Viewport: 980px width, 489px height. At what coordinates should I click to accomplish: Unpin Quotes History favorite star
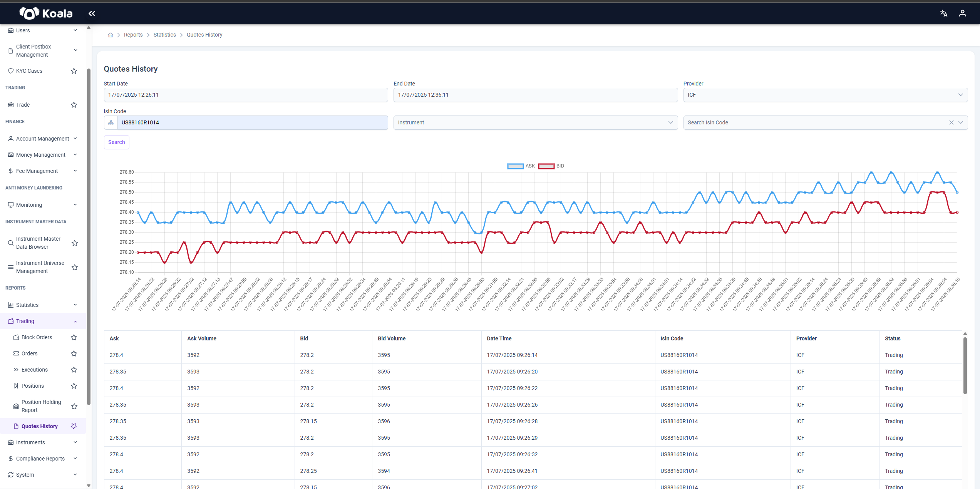click(74, 426)
